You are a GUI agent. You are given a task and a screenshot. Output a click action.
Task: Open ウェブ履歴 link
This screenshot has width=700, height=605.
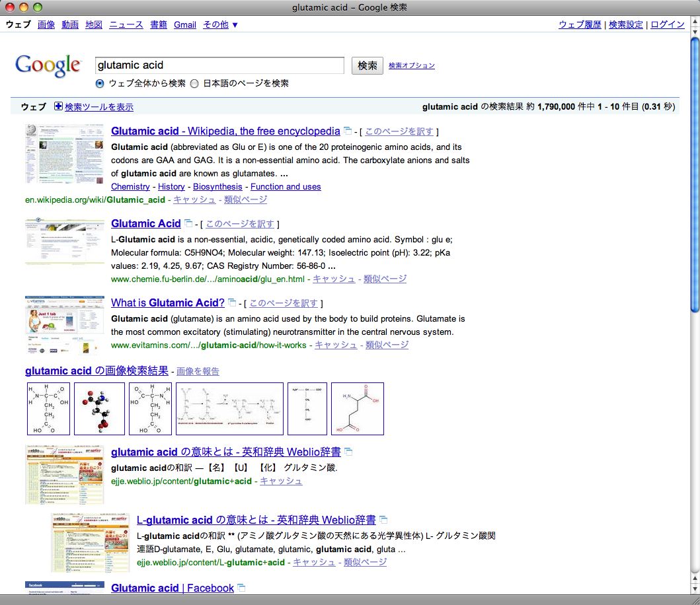point(580,24)
